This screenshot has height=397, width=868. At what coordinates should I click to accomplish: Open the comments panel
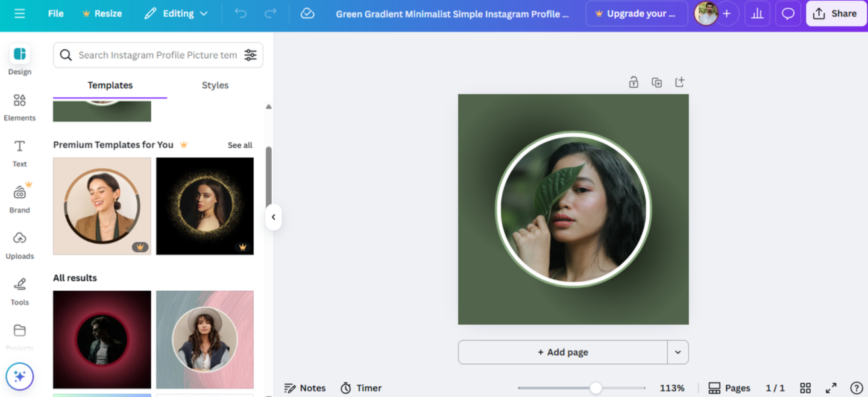pyautogui.click(x=788, y=13)
